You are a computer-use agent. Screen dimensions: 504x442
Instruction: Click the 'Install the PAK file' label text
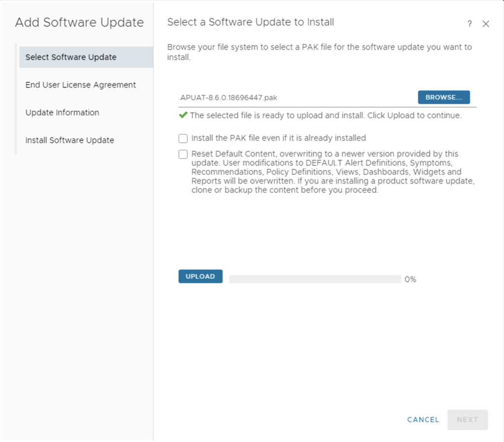click(279, 138)
